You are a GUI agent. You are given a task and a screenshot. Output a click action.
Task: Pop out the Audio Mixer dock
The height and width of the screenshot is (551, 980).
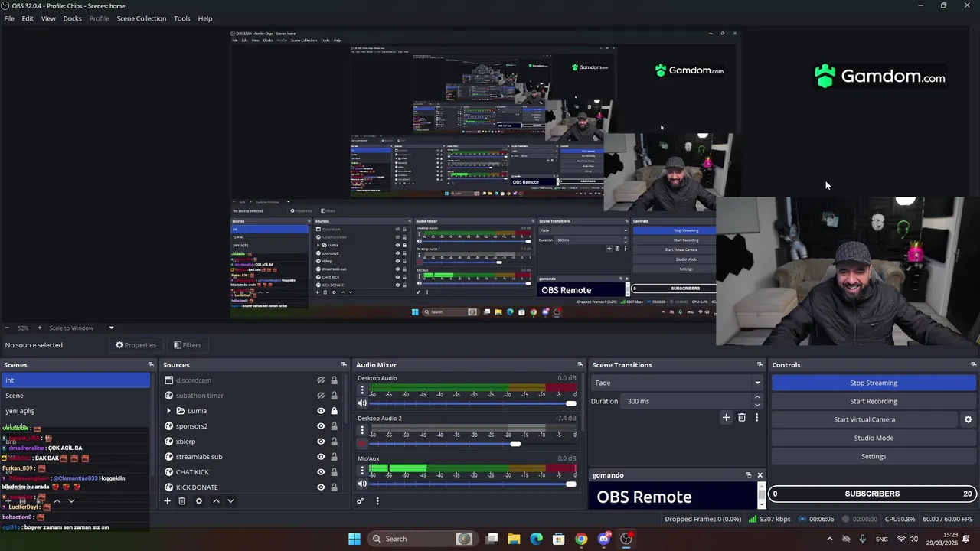pos(580,365)
